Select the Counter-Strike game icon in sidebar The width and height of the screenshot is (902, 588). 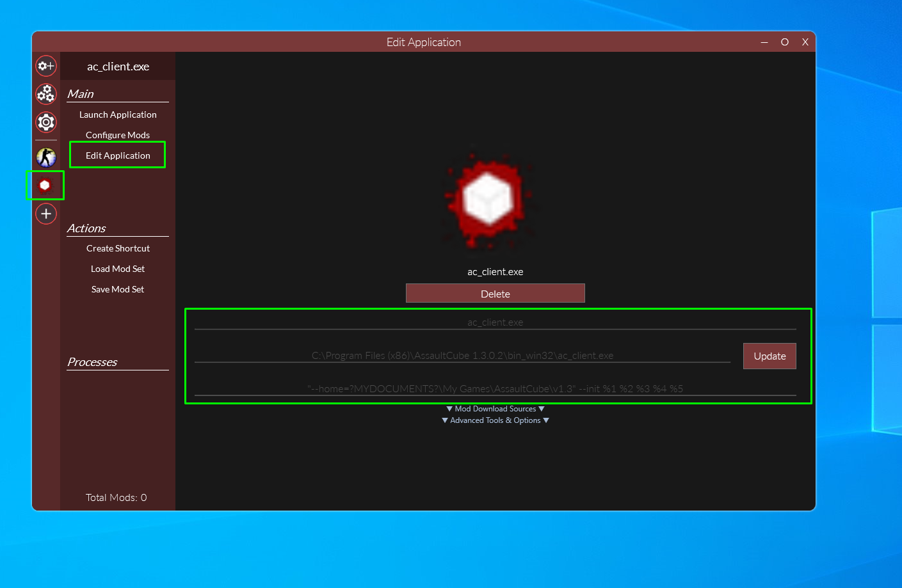pyautogui.click(x=45, y=157)
